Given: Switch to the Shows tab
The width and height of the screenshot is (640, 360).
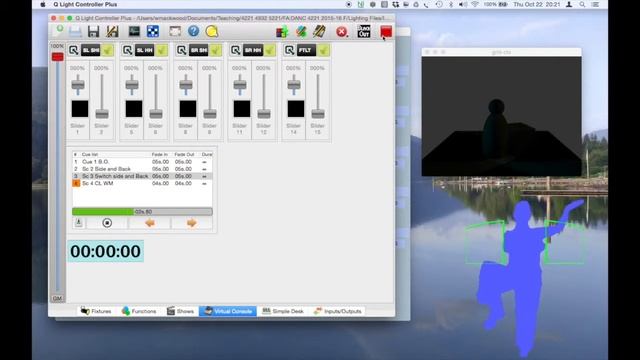Looking at the screenshot, I should tap(180, 311).
